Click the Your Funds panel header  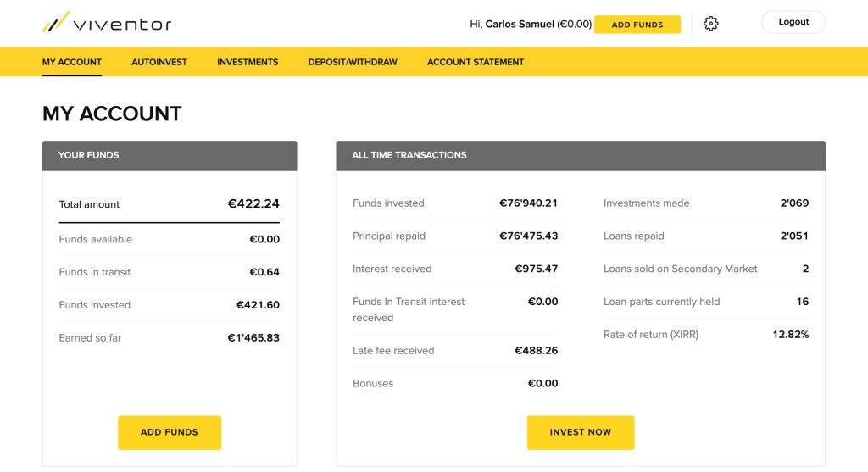click(170, 155)
